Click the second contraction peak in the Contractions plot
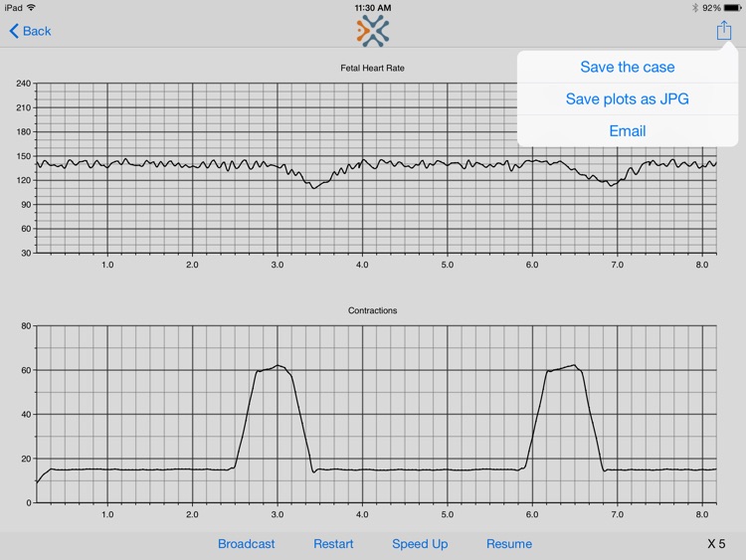Viewport: 746px width, 560px height. tap(574, 365)
